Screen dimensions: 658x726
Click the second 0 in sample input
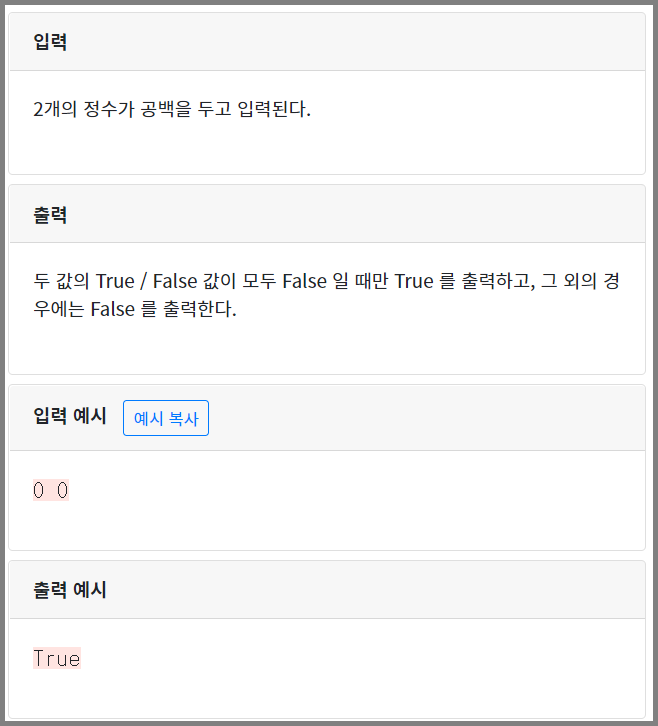tap(63, 490)
